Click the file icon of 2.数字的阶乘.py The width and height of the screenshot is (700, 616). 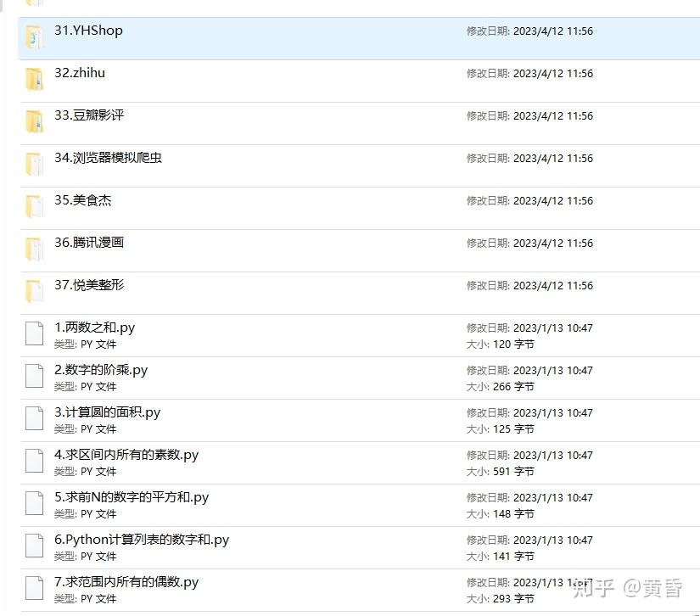(x=35, y=376)
